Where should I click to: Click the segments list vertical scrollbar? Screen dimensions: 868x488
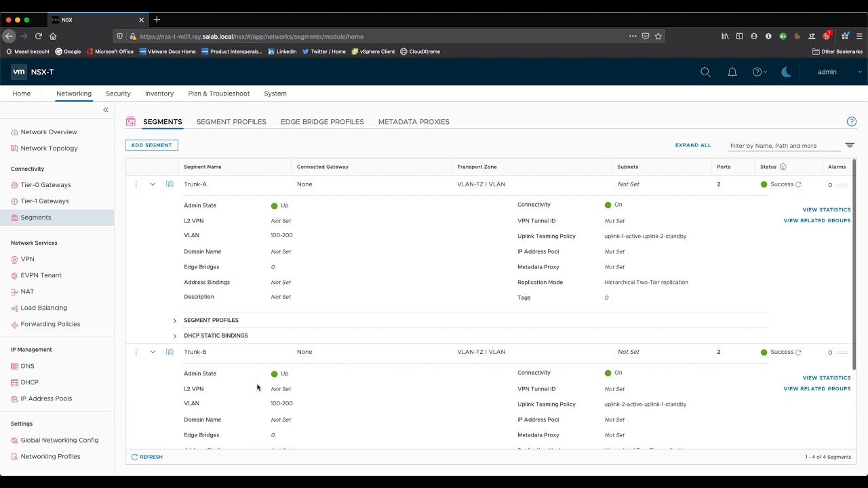(854, 264)
